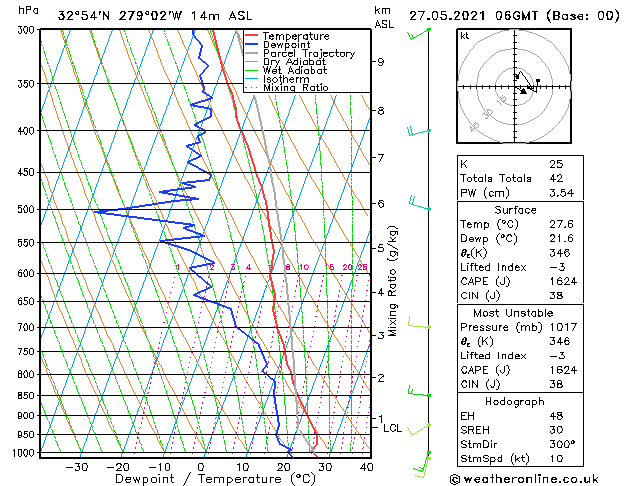Click the 300 hPa pressure axis label
The height and width of the screenshot is (486, 629).
click(28, 30)
